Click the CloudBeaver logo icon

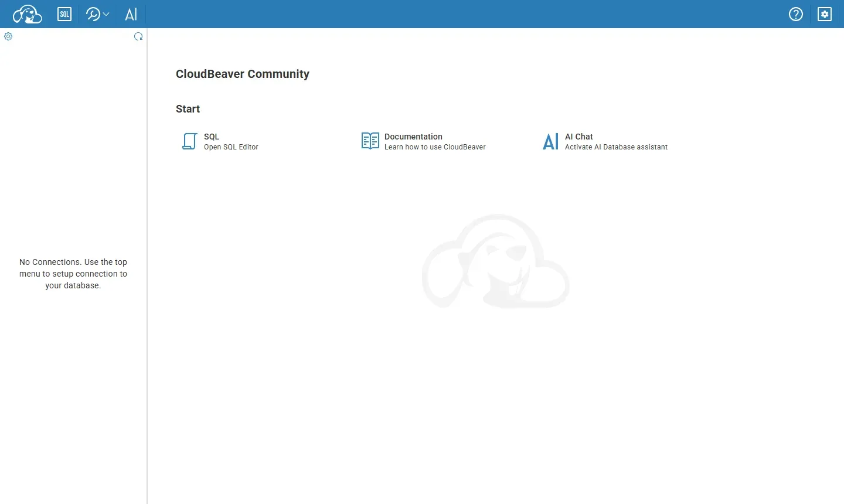click(28, 14)
